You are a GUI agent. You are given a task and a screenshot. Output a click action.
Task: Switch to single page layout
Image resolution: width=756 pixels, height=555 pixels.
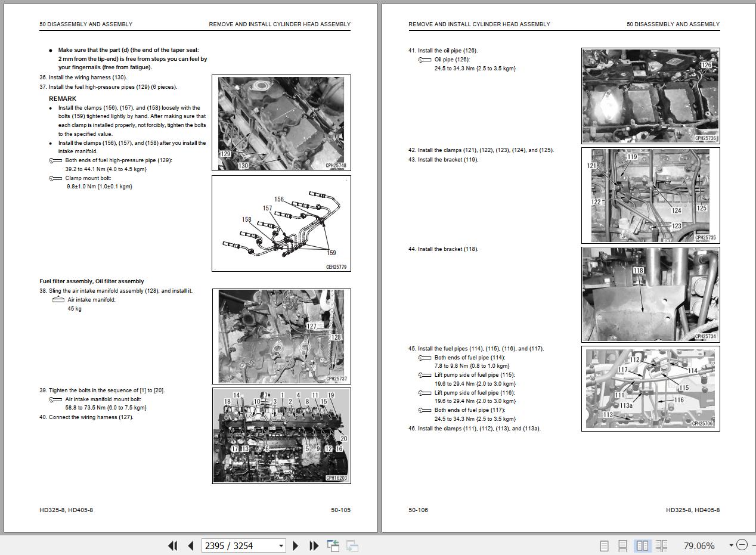pos(604,545)
